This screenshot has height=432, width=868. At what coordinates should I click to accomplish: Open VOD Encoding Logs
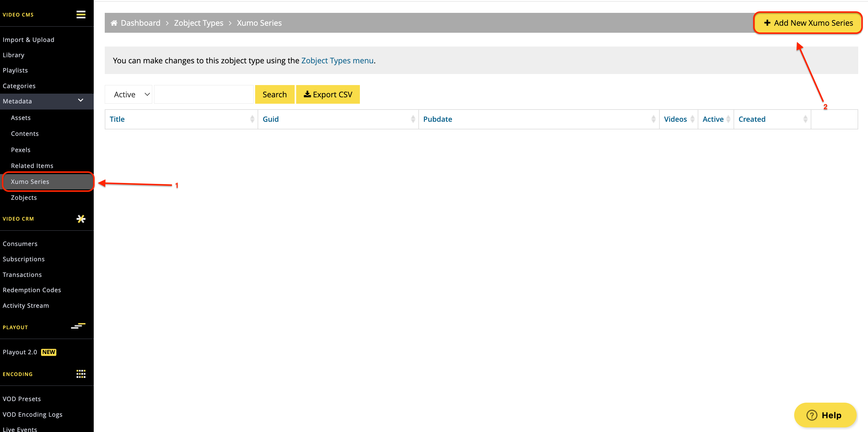coord(32,415)
